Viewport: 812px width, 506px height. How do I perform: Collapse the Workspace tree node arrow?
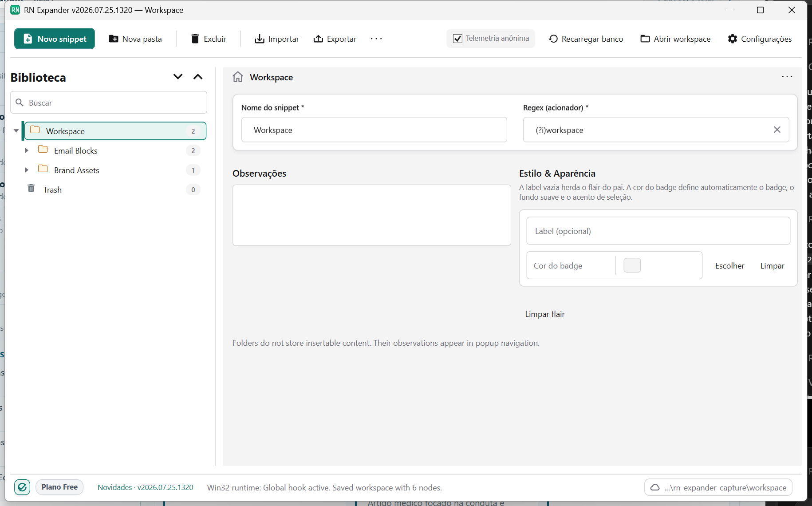click(x=16, y=131)
